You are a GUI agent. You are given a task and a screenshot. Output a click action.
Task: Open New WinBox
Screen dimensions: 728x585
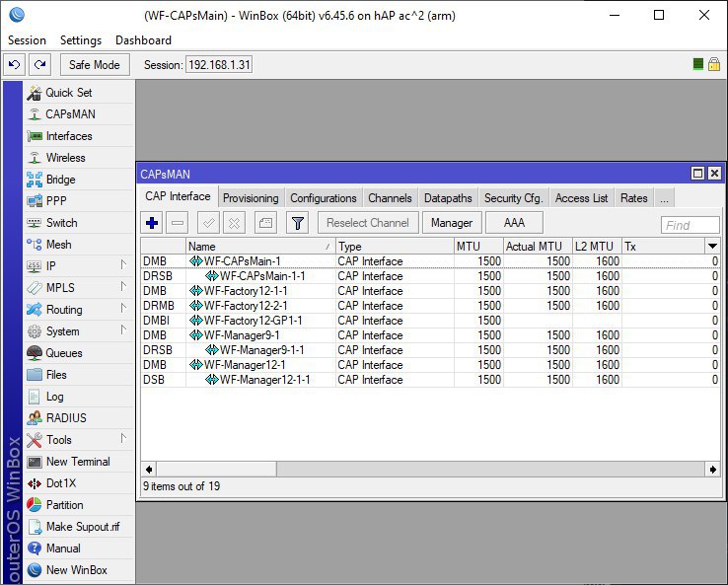click(x=78, y=570)
